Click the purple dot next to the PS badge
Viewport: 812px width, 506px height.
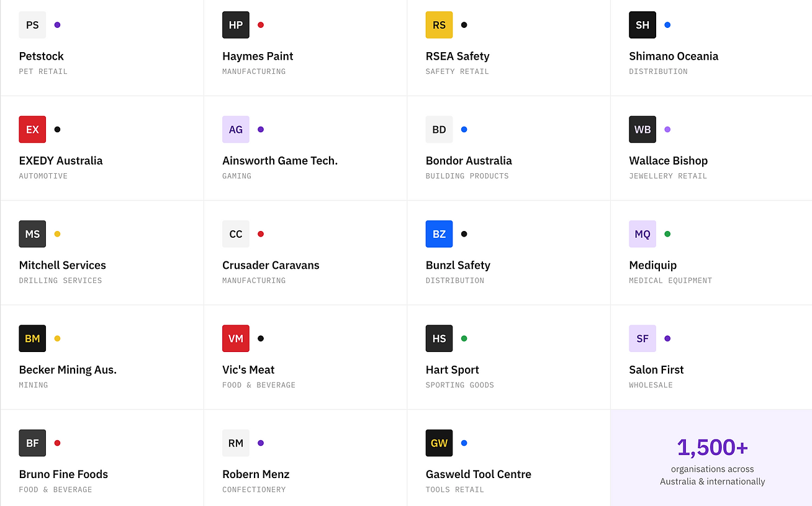(57, 25)
